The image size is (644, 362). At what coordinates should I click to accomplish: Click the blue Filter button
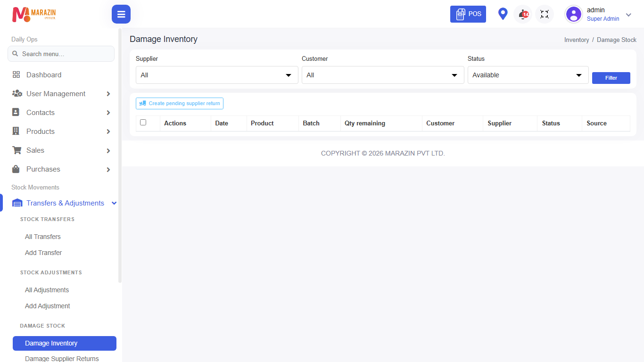611,78
